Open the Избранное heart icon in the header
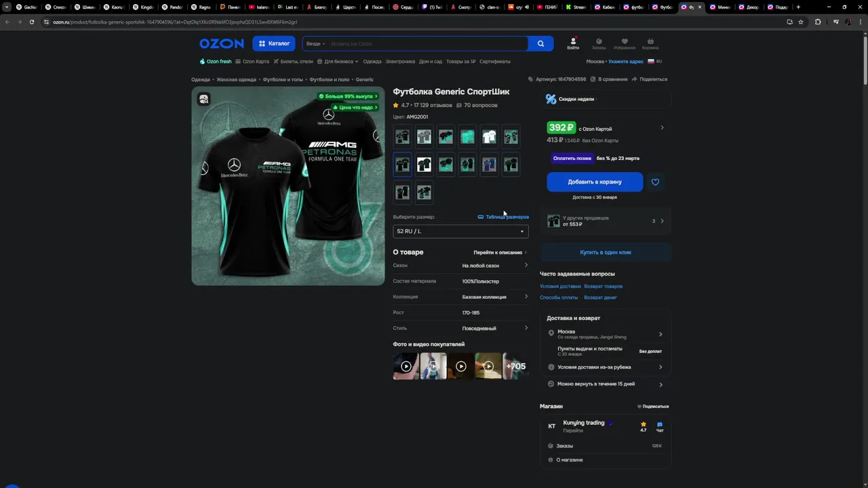This screenshot has height=488, width=868. pyautogui.click(x=625, y=43)
